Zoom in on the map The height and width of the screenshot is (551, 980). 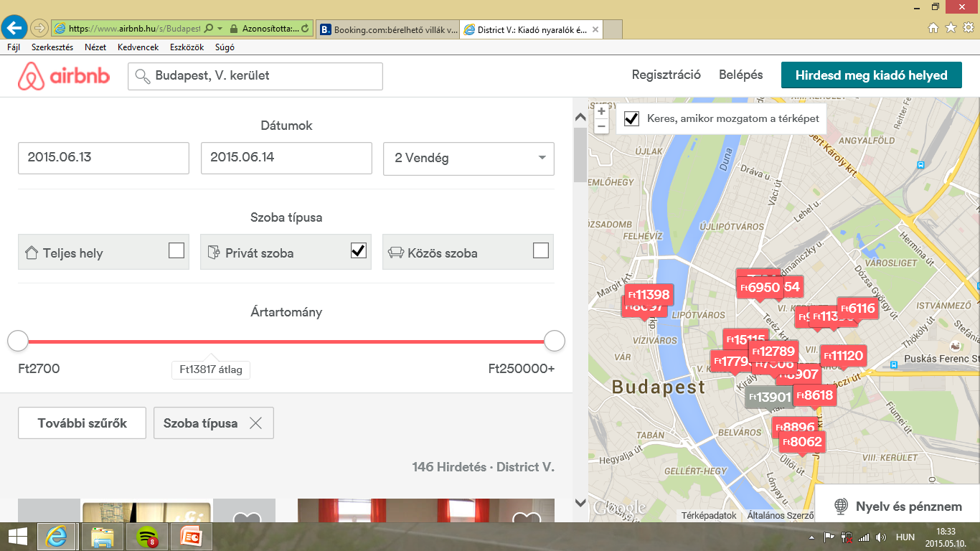click(601, 111)
